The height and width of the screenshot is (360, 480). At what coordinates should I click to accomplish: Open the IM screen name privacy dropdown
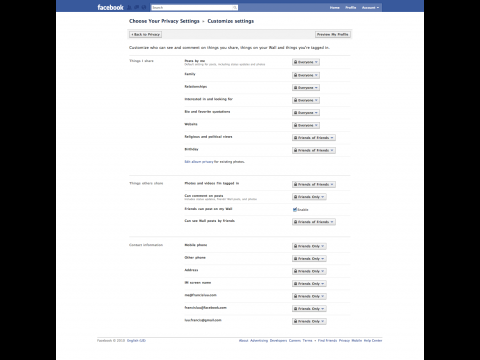(309, 284)
